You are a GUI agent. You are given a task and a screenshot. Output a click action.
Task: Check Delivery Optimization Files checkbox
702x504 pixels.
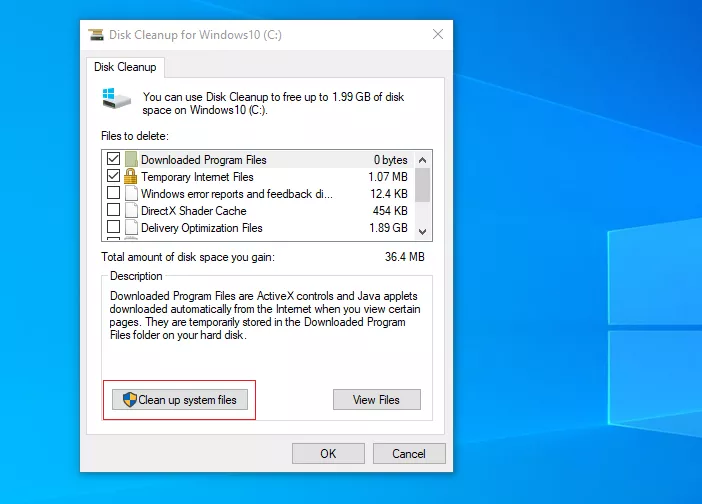113,226
